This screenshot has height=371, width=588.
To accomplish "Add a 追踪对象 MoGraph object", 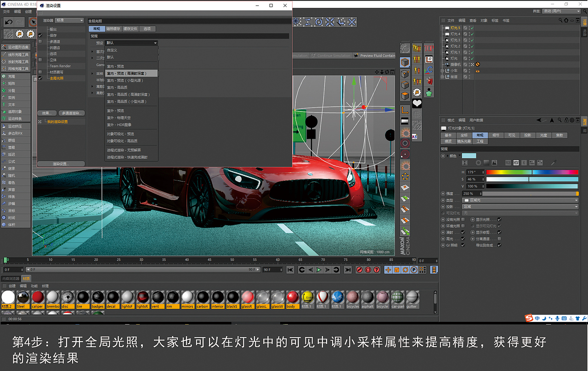I will [x=16, y=112].
